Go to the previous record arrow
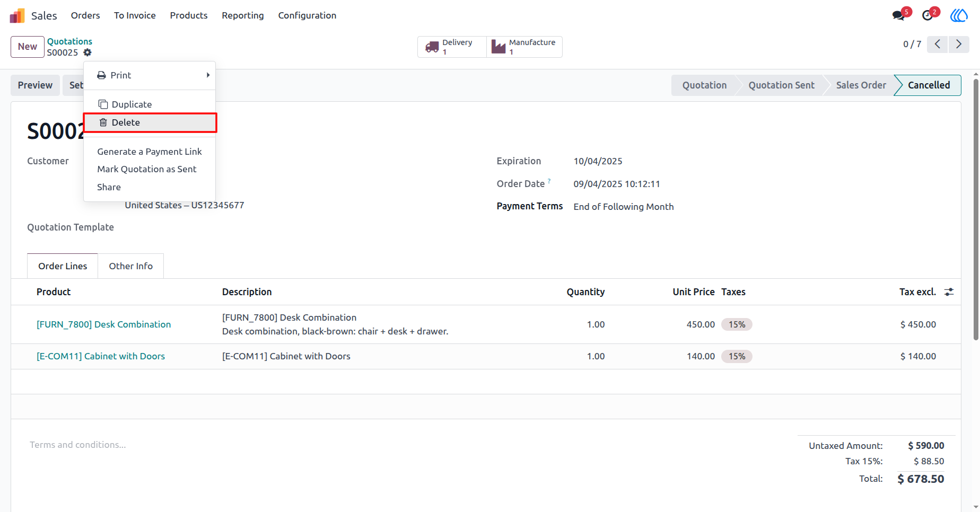980x512 pixels. click(938, 44)
